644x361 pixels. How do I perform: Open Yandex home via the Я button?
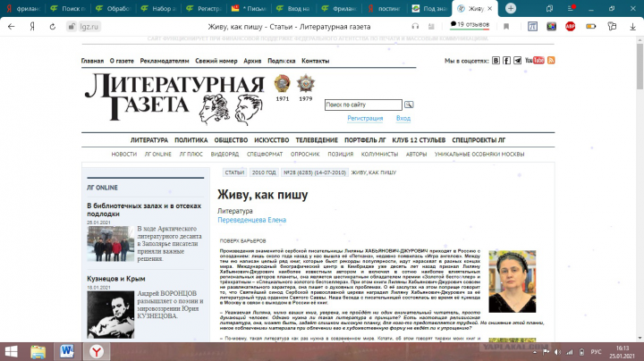tap(32, 27)
